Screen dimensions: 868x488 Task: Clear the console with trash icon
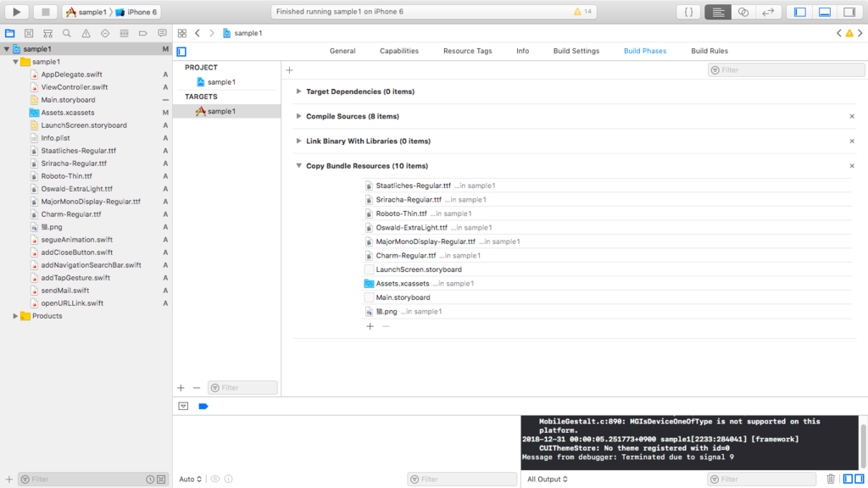click(x=831, y=480)
